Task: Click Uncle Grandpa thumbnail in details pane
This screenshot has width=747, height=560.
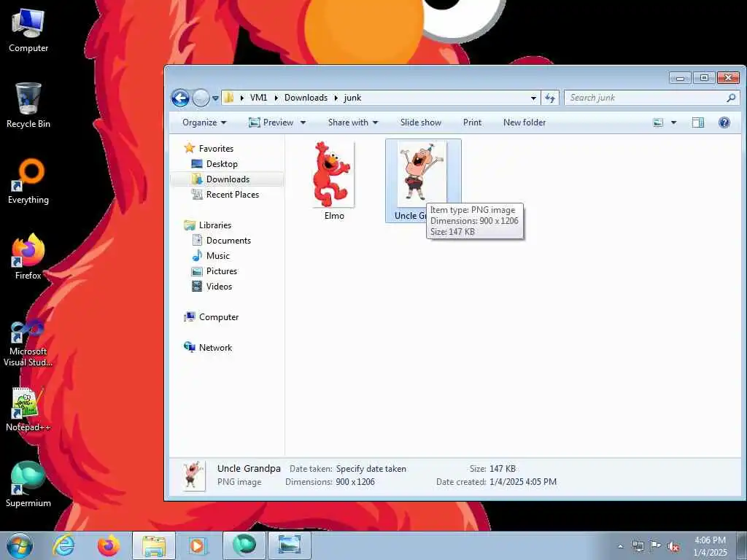Action: (194, 475)
